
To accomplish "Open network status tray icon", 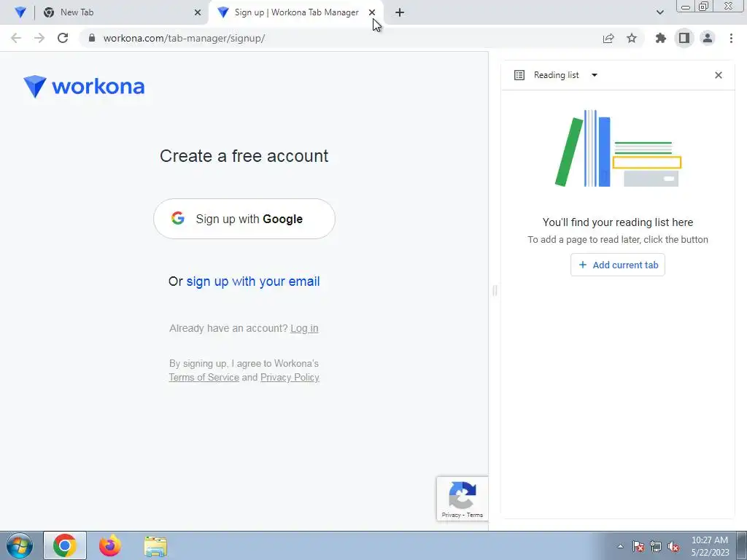I will coord(656,546).
